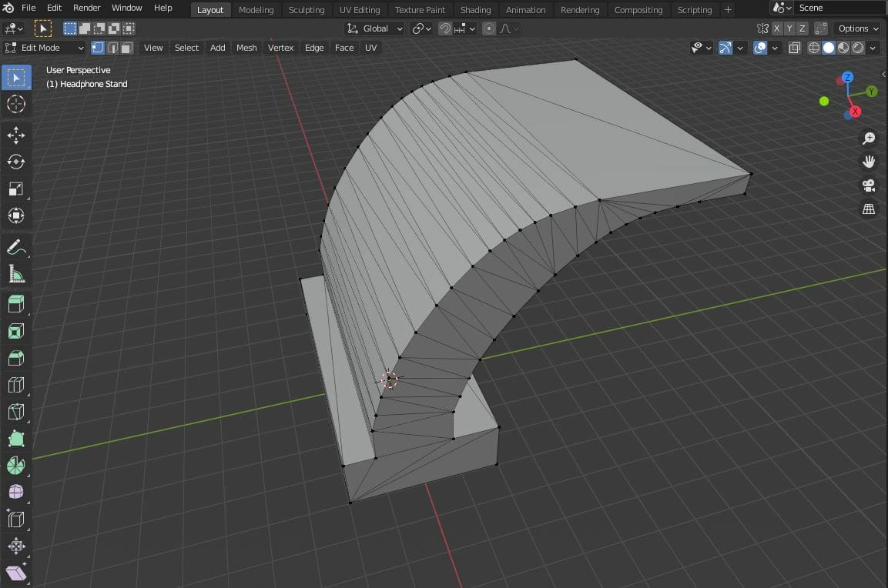Screen dimensions: 888x588
Task: Switch perspective/orthographic grid icon
Action: pyautogui.click(x=868, y=209)
